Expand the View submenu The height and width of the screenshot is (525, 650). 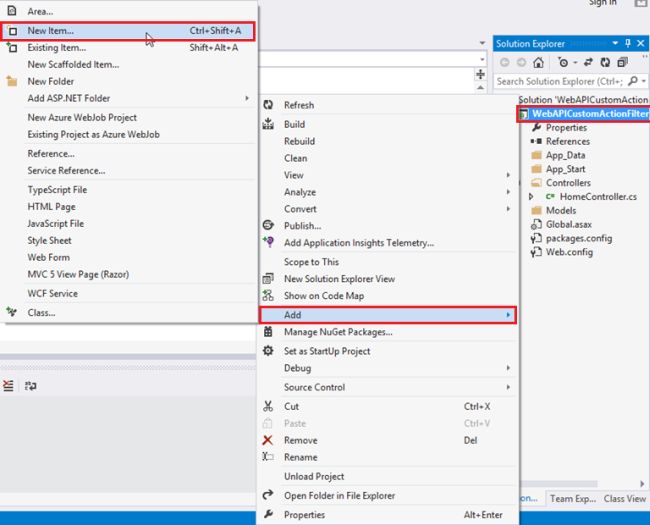pyautogui.click(x=388, y=175)
